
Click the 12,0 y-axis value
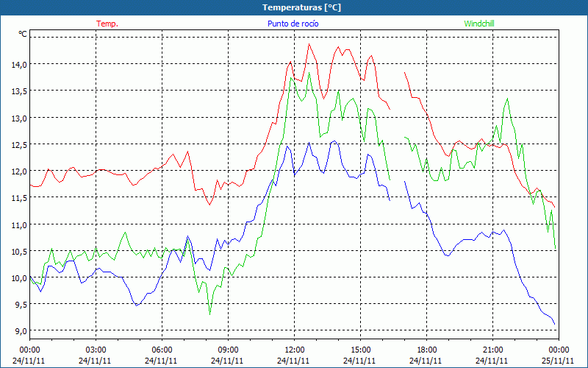(x=19, y=171)
